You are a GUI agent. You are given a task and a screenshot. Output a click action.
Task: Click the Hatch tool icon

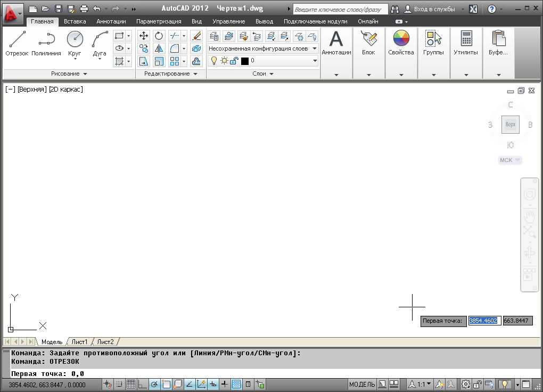(119, 61)
